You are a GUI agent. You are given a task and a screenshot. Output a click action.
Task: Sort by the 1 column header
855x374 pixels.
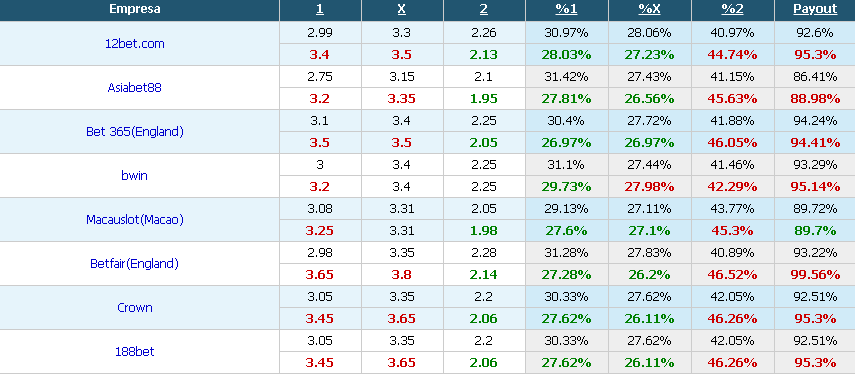click(x=320, y=9)
